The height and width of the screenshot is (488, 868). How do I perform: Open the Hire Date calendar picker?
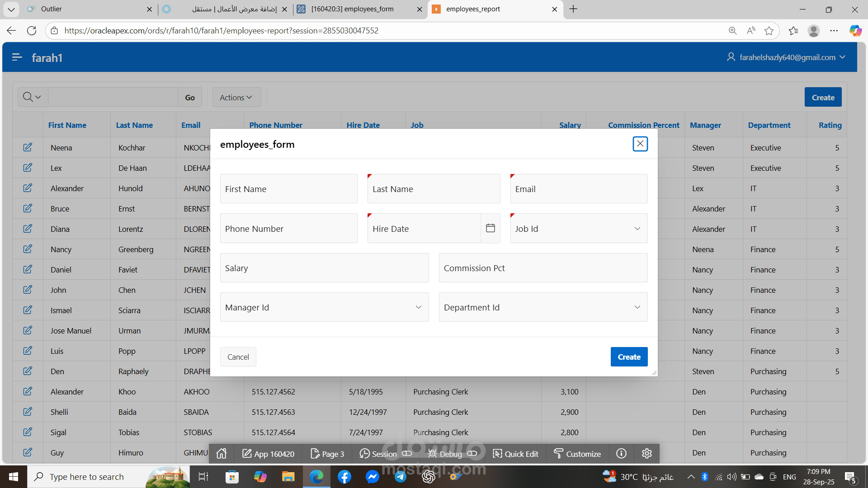(x=490, y=228)
